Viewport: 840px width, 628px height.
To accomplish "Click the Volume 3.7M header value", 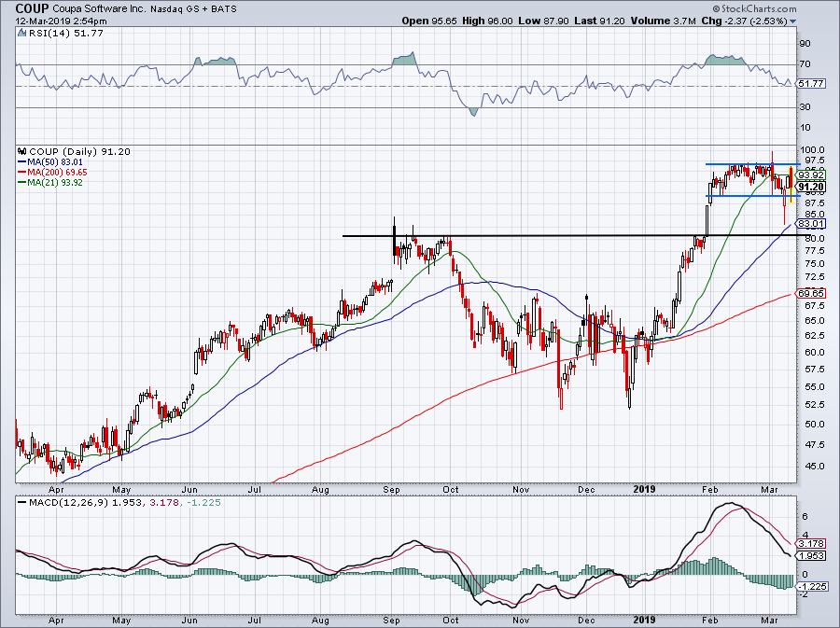I will tap(664, 21).
